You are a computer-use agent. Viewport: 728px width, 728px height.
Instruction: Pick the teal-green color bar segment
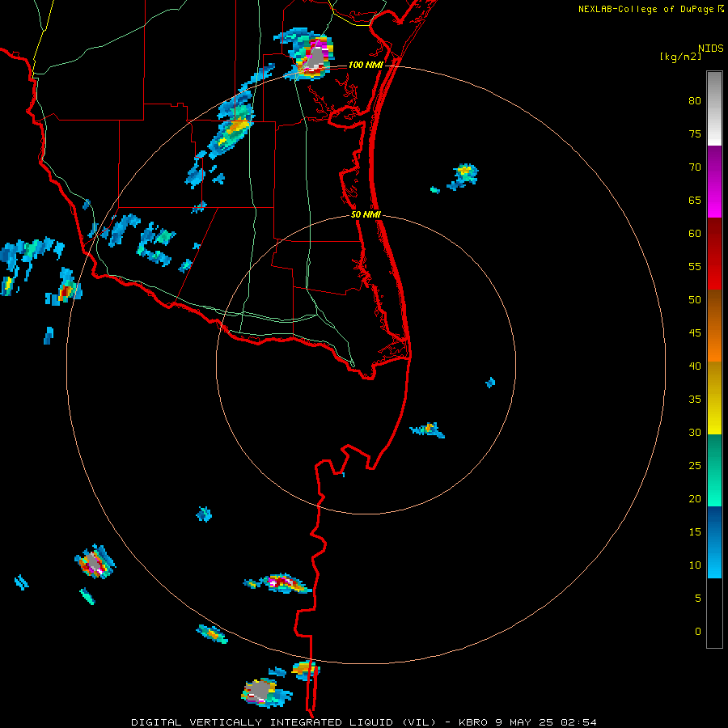(x=714, y=470)
